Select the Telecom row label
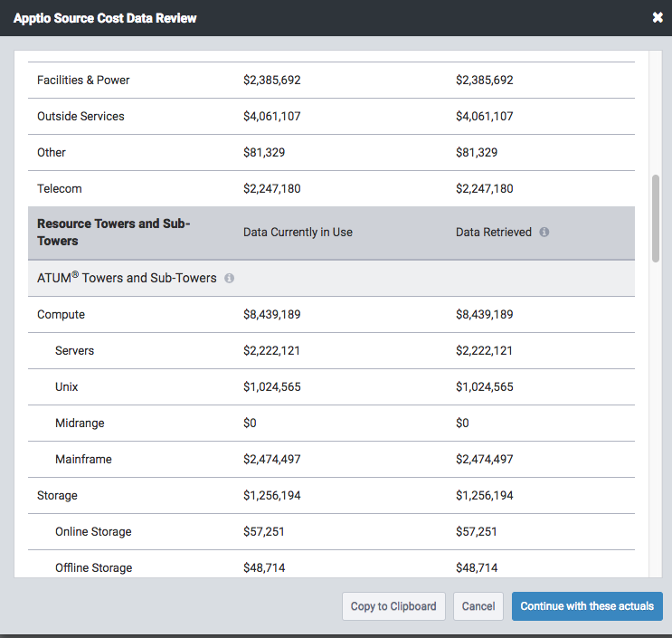Screen dimensions: 672x638 point(59,188)
